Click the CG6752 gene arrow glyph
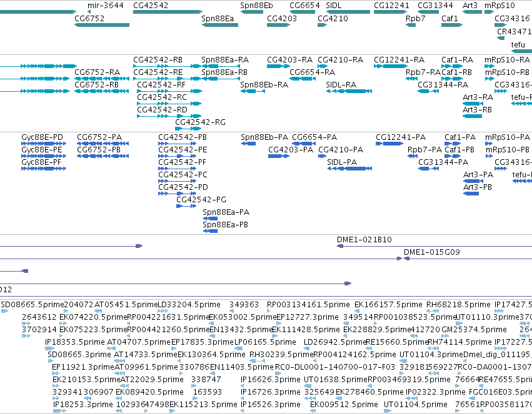 coord(102,25)
